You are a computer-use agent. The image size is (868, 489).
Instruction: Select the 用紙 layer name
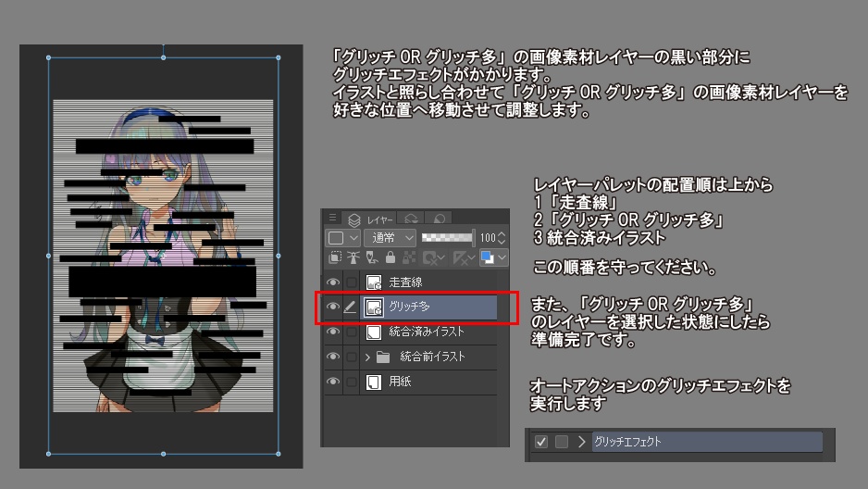point(400,381)
